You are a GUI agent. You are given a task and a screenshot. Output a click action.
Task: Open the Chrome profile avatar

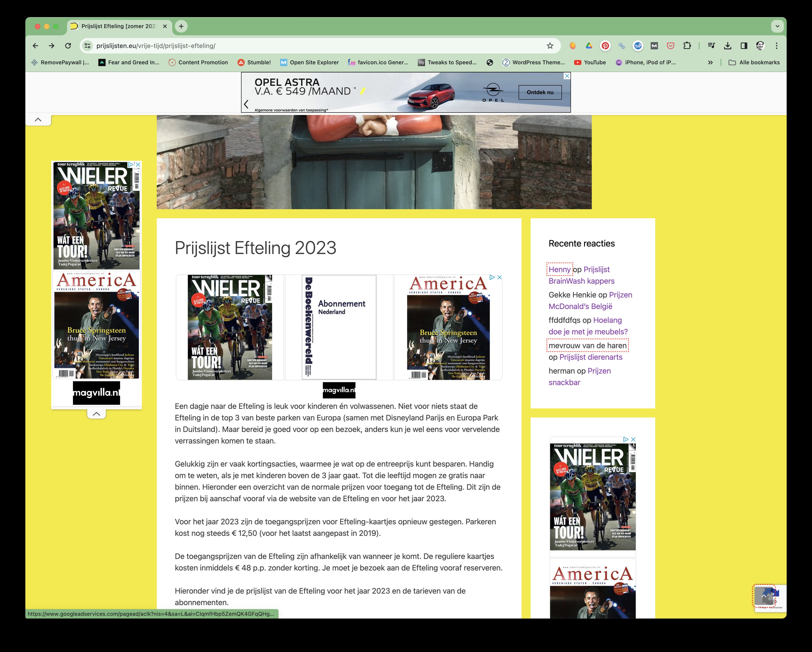tap(760, 46)
